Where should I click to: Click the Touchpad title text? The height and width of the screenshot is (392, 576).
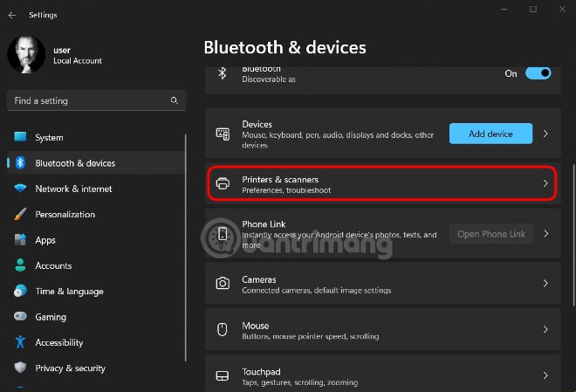(x=261, y=371)
